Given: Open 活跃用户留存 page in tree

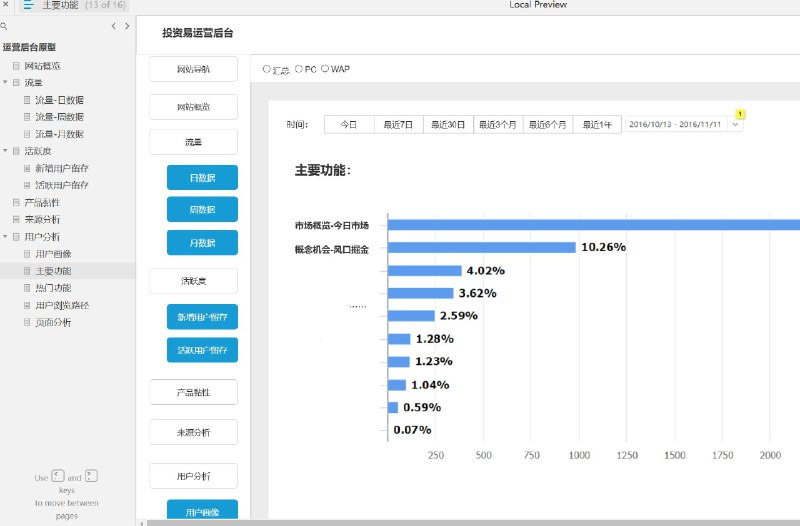Looking at the screenshot, I should click(x=62, y=185).
